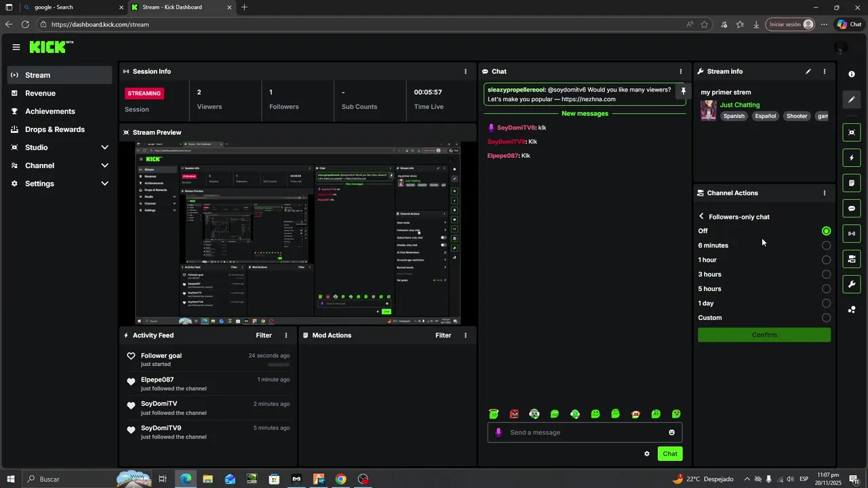Screen dimensions: 868x488
Task: Click the Just Chatting category link
Action: coord(740,105)
